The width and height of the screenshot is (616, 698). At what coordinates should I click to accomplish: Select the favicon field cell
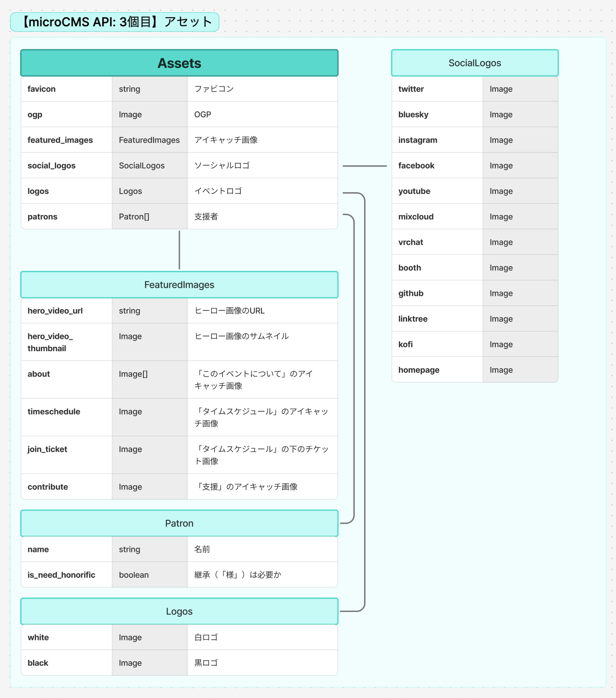click(x=67, y=89)
